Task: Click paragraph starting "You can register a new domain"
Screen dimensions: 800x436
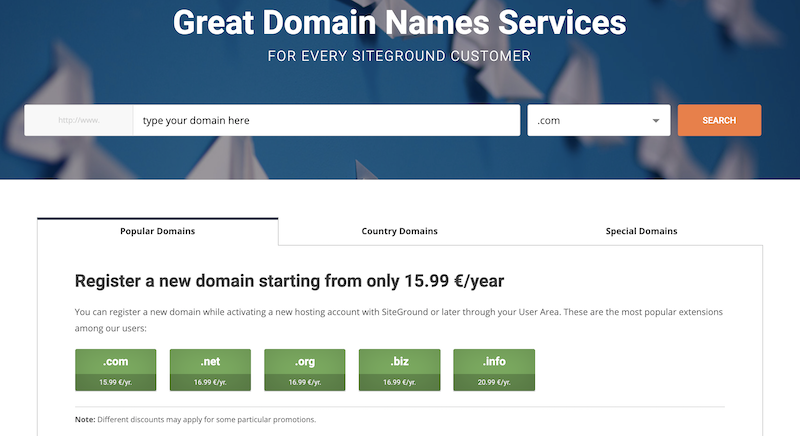Action: pos(398,320)
